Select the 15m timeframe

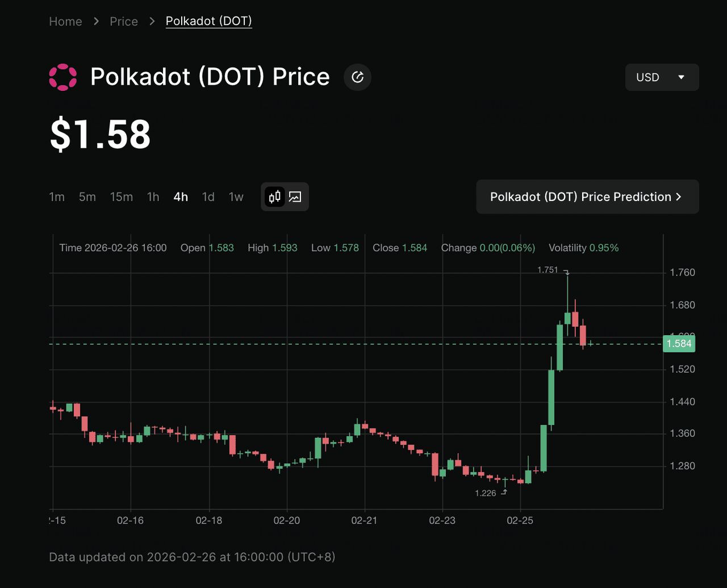[x=121, y=197]
